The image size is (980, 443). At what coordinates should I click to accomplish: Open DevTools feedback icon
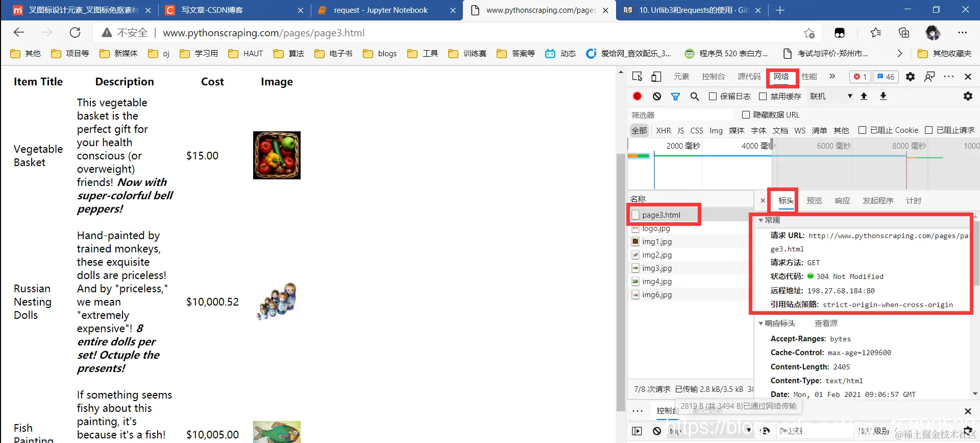pos(929,77)
